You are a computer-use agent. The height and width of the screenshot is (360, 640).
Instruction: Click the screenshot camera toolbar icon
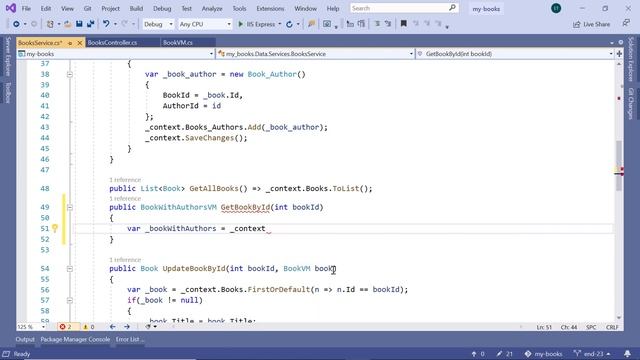point(327,24)
